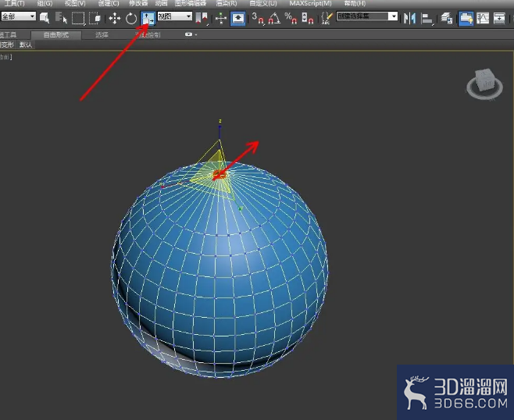Image resolution: width=514 pixels, height=420 pixels.
Task: Activate the Select Object tool
Action: (x=45, y=18)
